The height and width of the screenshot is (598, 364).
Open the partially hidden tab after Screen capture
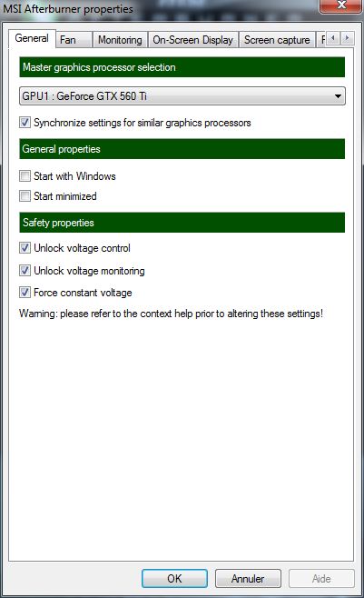click(321, 40)
